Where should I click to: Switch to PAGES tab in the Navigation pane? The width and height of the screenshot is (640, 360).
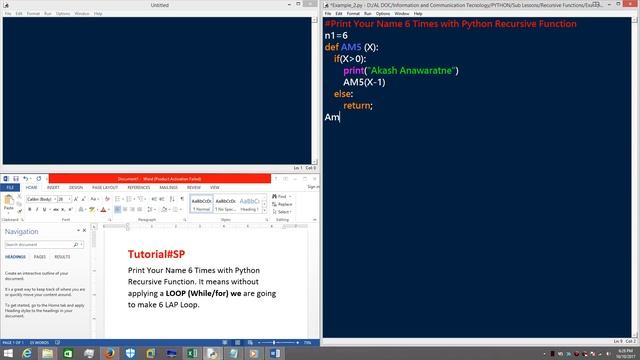40,257
